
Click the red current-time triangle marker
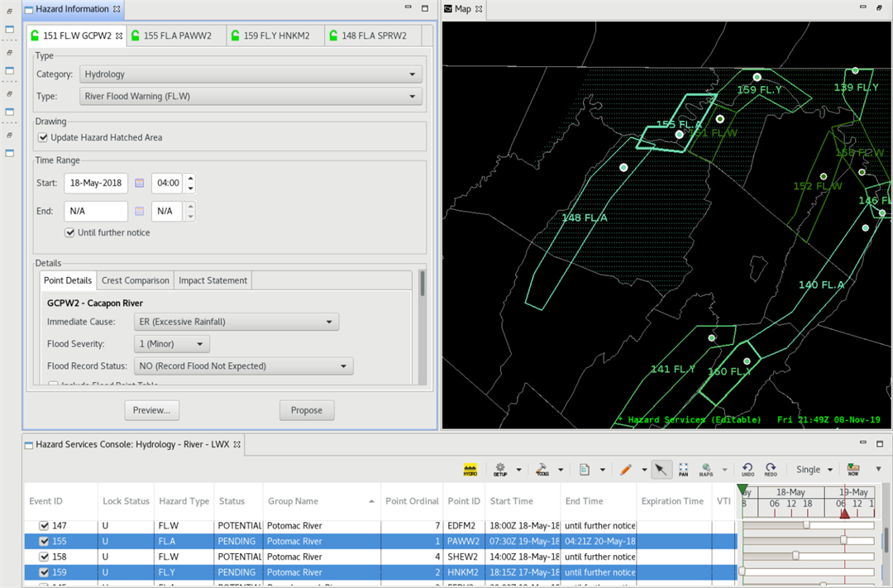844,514
